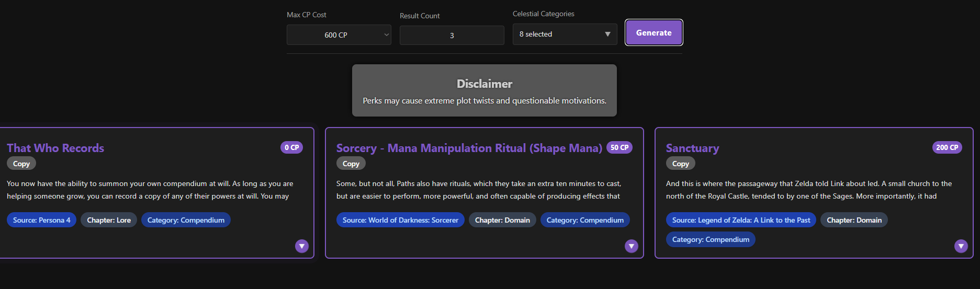The height and width of the screenshot is (289, 980).
Task: Select the Chapter: Lore tag
Action: (109, 220)
